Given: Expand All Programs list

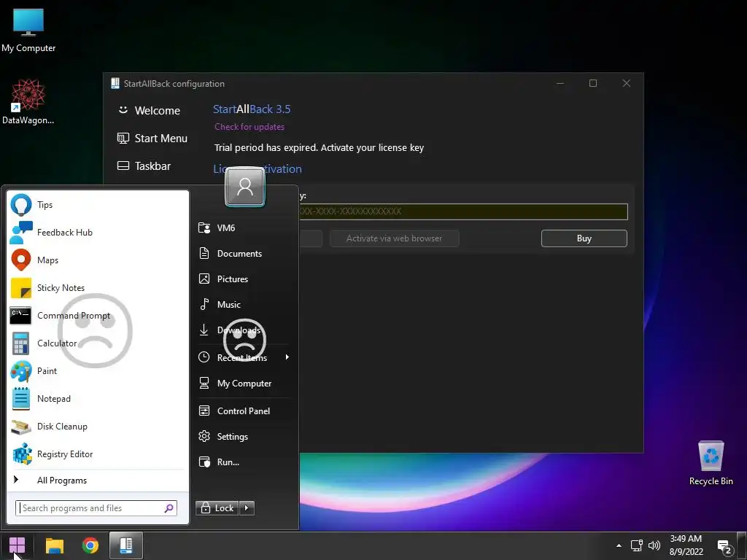Looking at the screenshot, I should pyautogui.click(x=98, y=480).
